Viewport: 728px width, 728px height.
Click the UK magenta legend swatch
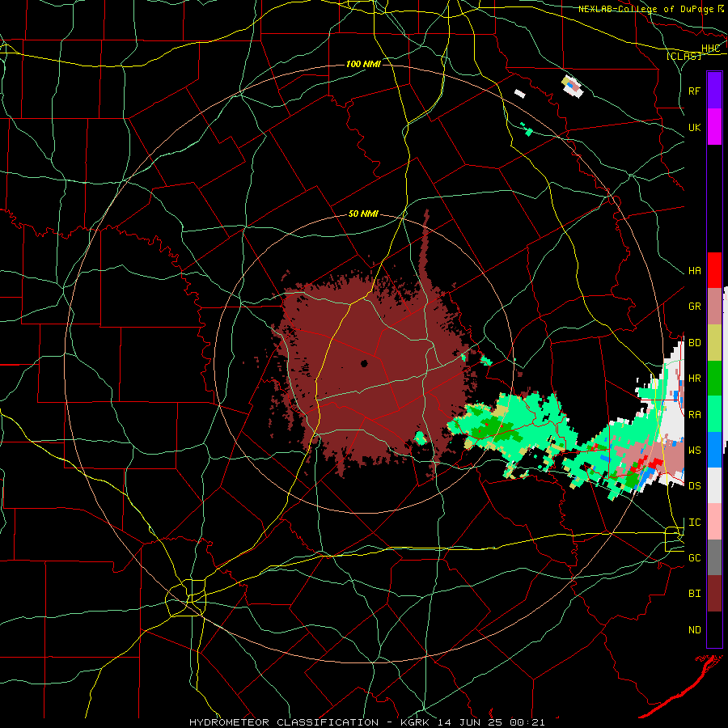(714, 127)
